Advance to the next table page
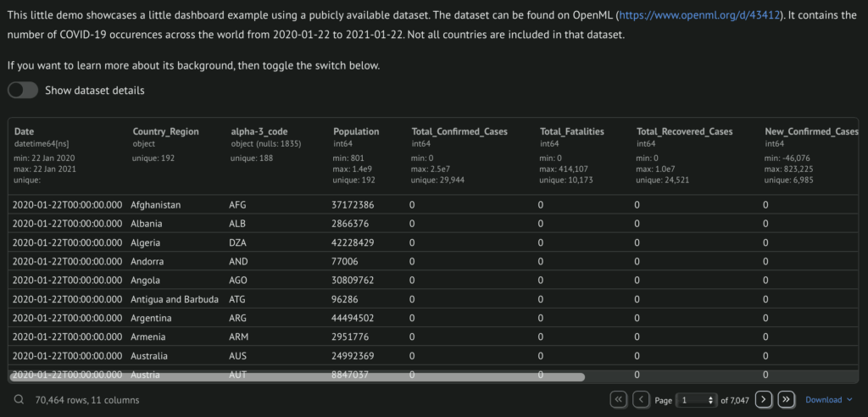The width and height of the screenshot is (868, 417). [763, 399]
